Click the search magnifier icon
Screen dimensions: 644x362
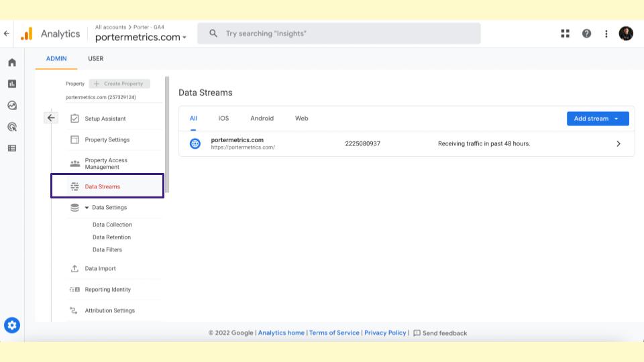(213, 34)
